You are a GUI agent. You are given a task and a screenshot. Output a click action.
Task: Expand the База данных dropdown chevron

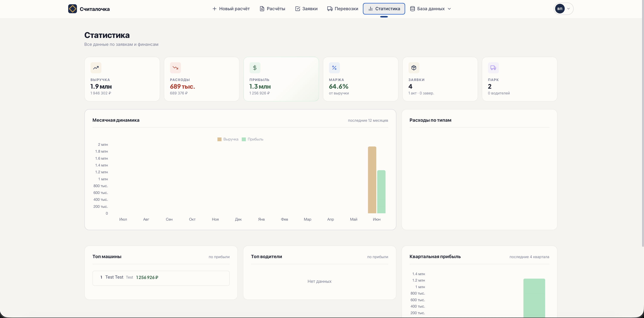(449, 9)
